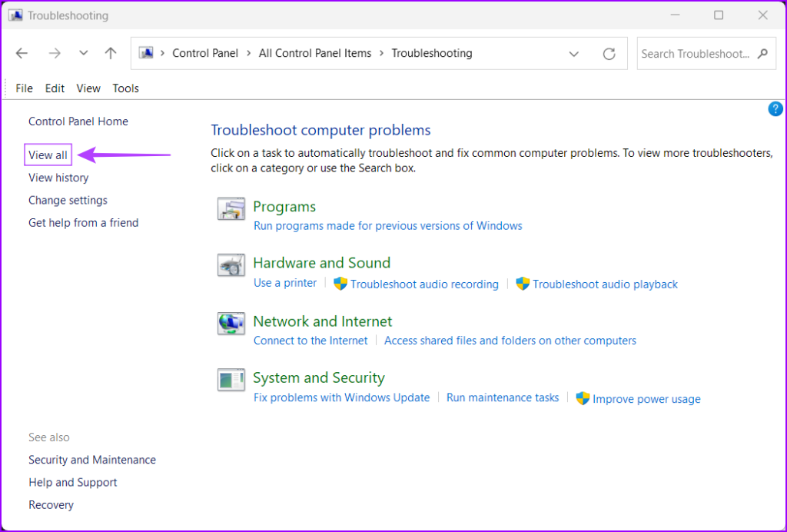Click the Control Panel icon in address bar
787x532 pixels.
point(146,53)
